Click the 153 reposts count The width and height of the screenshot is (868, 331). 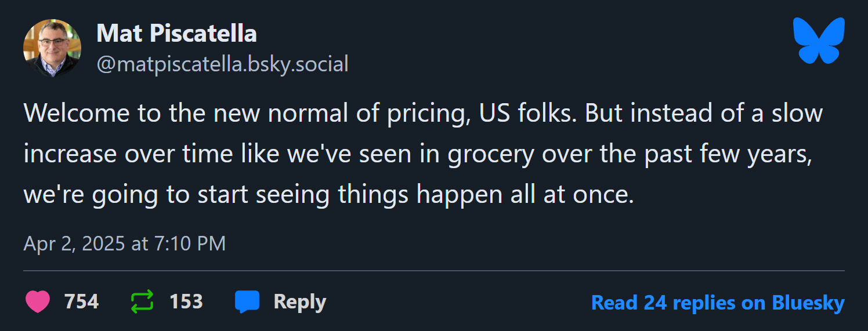(186, 302)
